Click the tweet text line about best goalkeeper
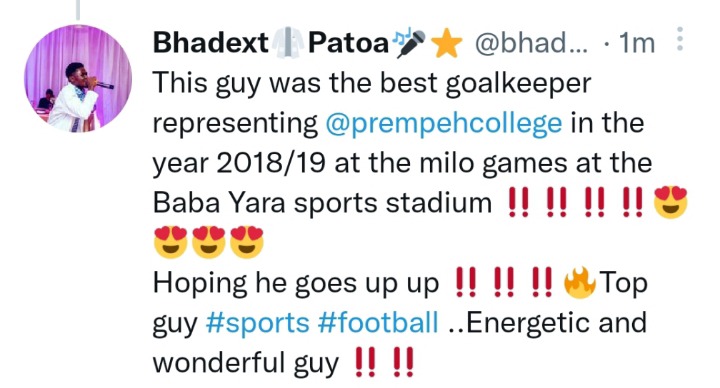 [372, 84]
